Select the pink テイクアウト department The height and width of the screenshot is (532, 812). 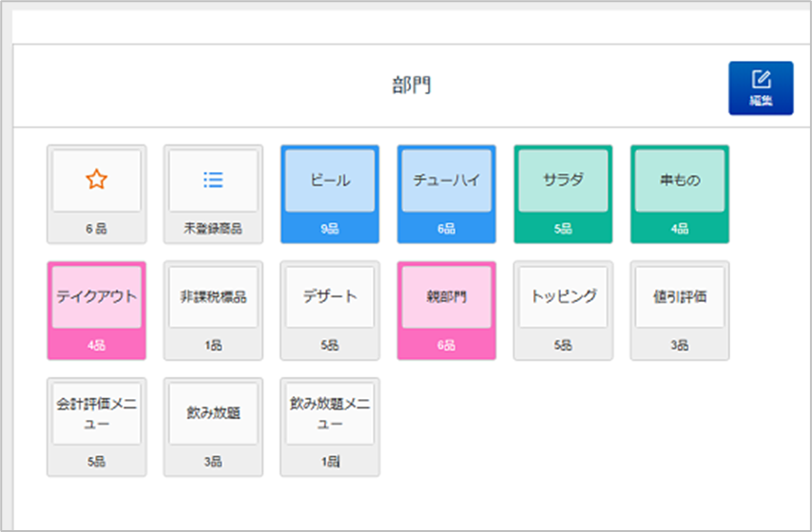pos(96,297)
